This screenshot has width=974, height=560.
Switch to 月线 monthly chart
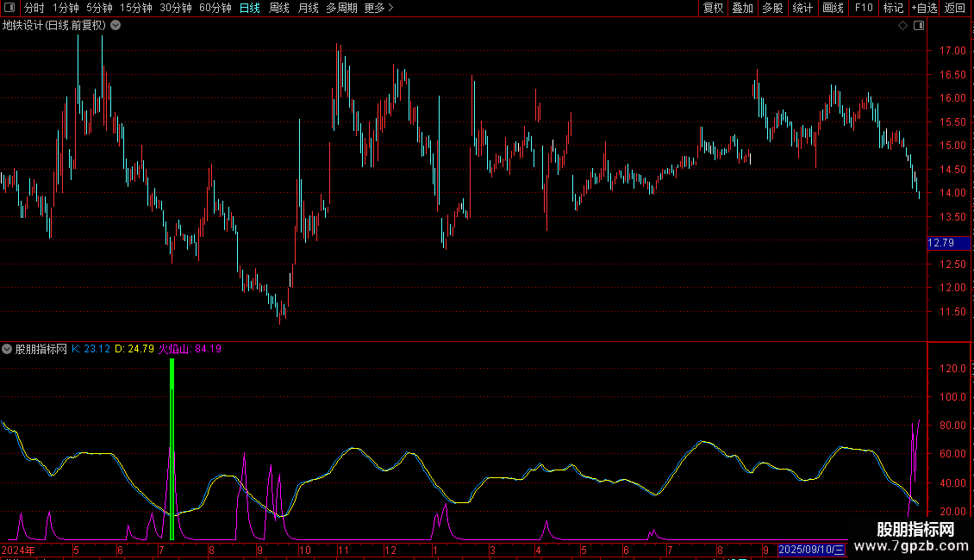(x=308, y=8)
